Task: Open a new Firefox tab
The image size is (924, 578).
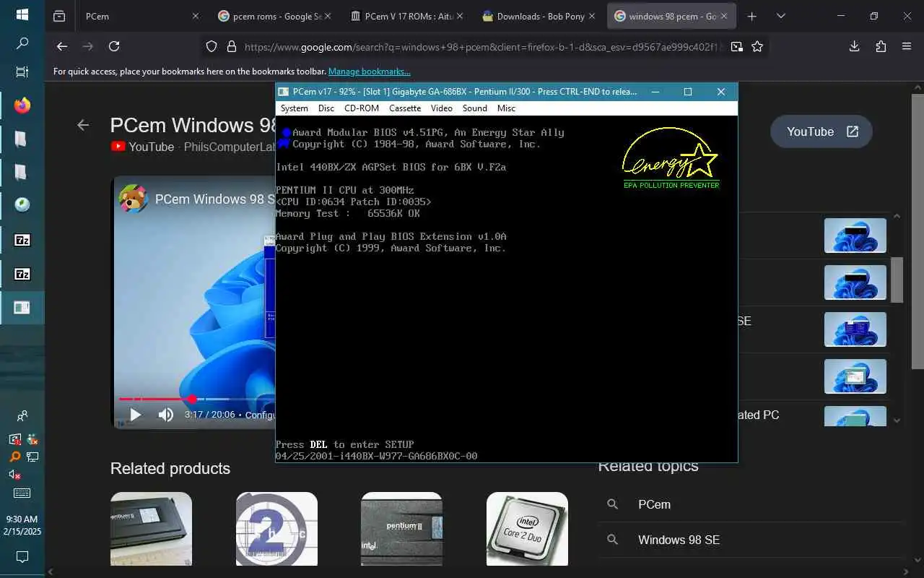Action: [x=752, y=16]
